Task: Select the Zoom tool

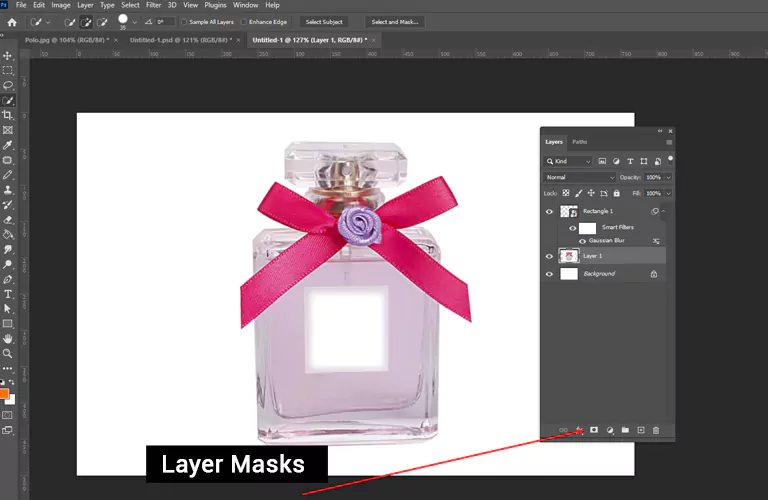Action: tap(7, 353)
